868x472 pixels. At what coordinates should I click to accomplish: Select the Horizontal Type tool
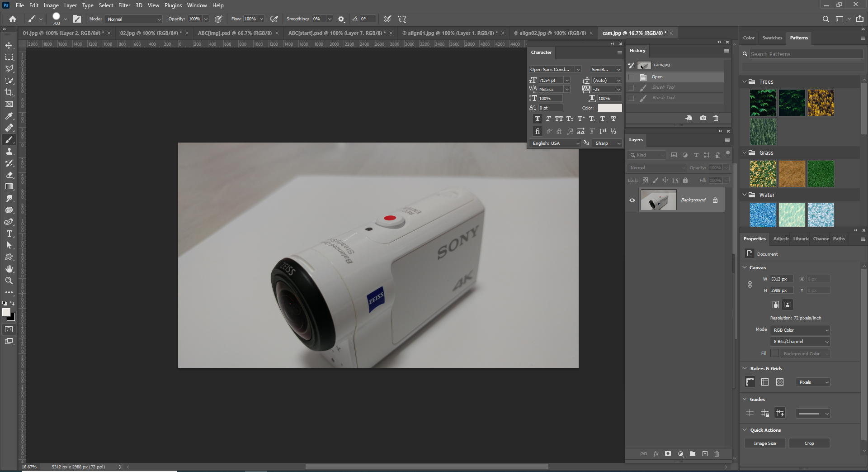pyautogui.click(x=9, y=234)
